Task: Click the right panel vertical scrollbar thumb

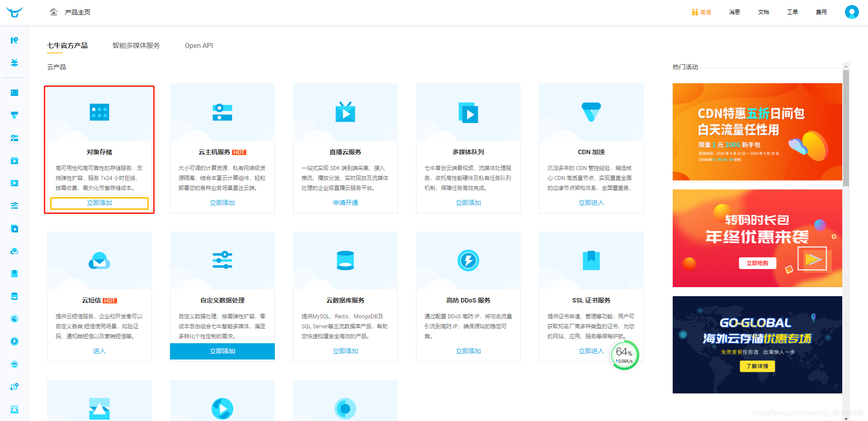Action: click(x=846, y=128)
